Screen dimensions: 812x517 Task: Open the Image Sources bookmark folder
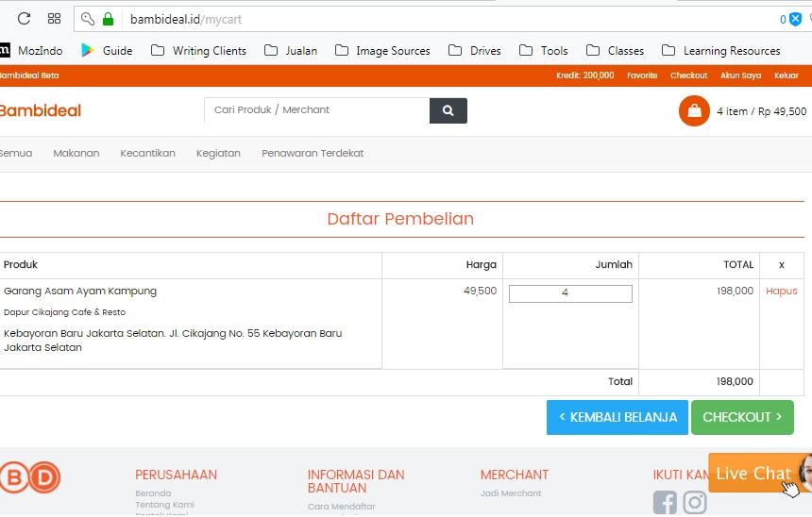click(382, 51)
